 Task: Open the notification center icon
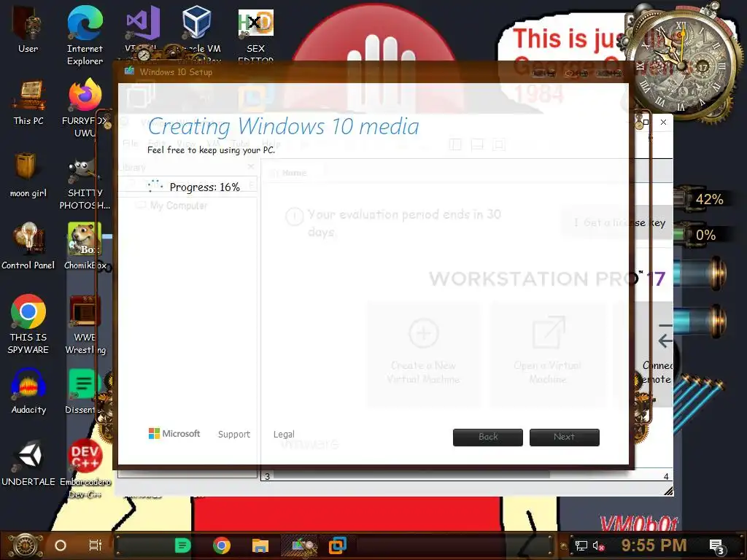pyautogui.click(x=716, y=546)
